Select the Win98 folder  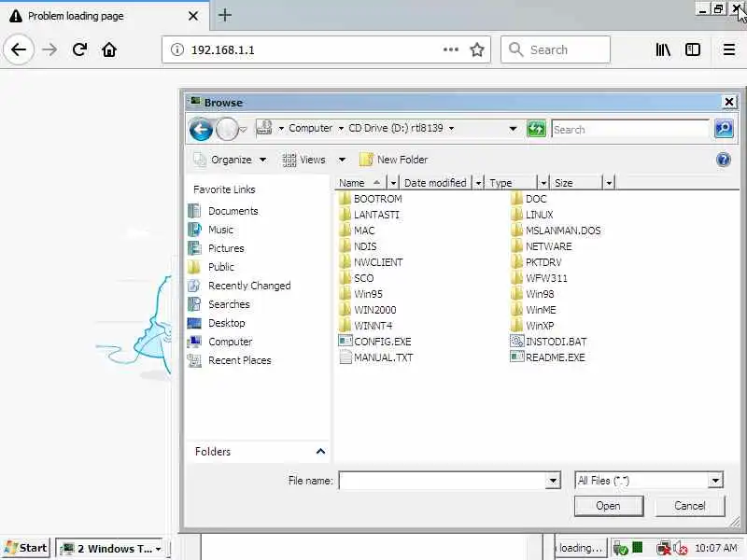tap(532, 294)
